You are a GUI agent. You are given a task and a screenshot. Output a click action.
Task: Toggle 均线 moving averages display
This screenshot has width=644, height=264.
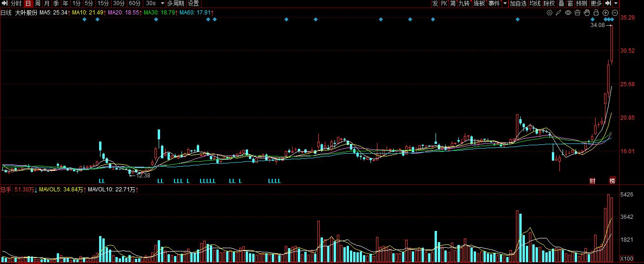(535, 3)
